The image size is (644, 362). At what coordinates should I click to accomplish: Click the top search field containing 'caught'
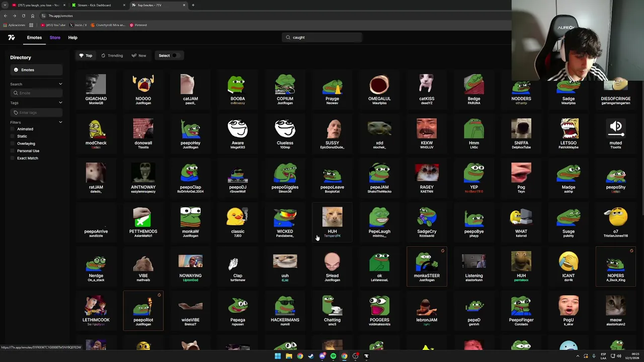322,37
